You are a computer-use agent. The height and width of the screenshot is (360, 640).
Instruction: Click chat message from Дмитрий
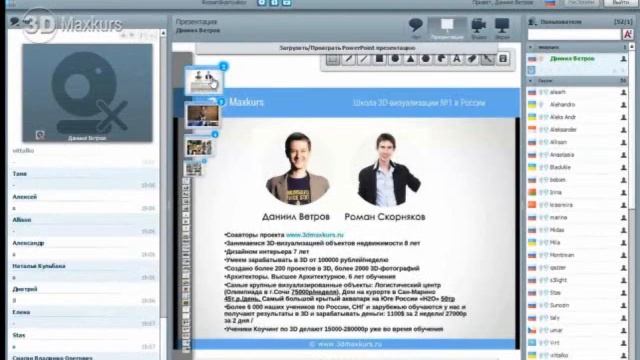click(x=84, y=295)
